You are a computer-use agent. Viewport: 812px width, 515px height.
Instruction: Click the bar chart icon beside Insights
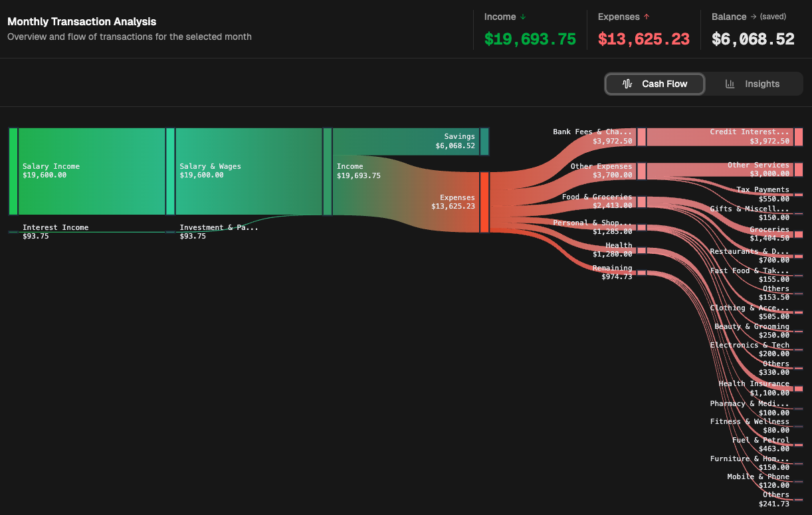pyautogui.click(x=730, y=84)
